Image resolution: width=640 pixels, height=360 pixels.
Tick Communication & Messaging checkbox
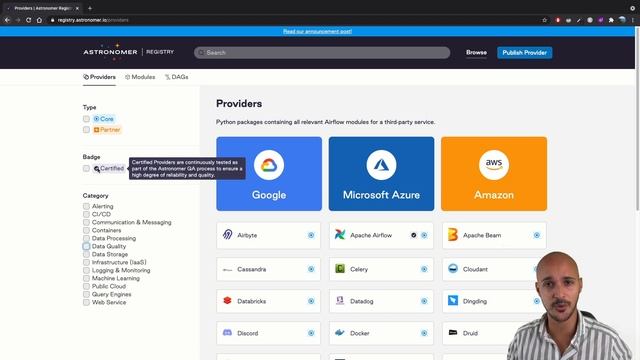[x=86, y=222]
